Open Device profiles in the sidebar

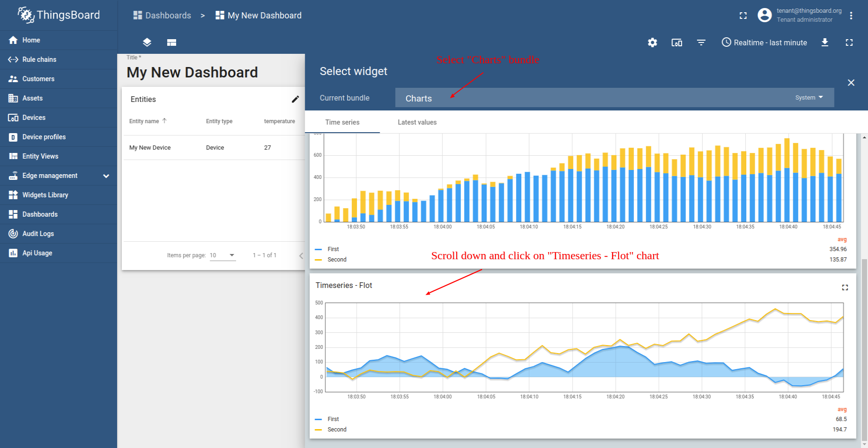pyautogui.click(x=59, y=137)
